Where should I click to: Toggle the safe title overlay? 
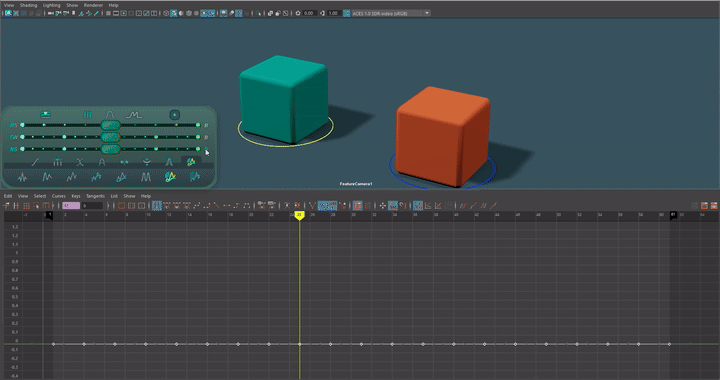point(154,13)
